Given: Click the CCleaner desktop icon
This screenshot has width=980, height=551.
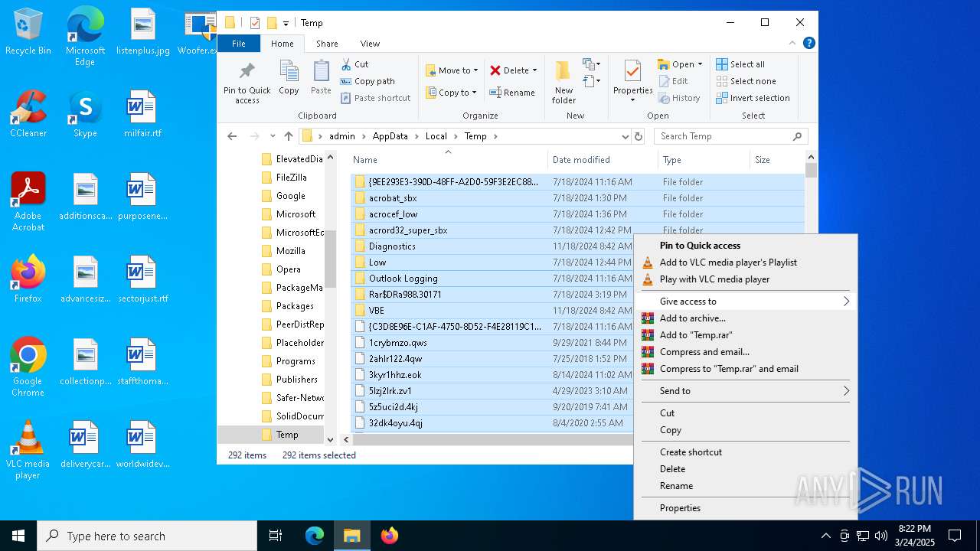Looking at the screenshot, I should [28, 114].
